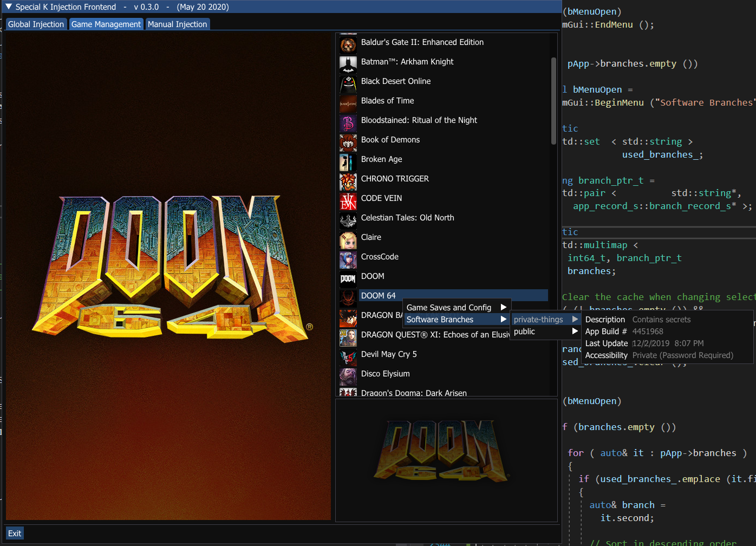
Task: Select Claire in the game list
Action: click(x=371, y=237)
